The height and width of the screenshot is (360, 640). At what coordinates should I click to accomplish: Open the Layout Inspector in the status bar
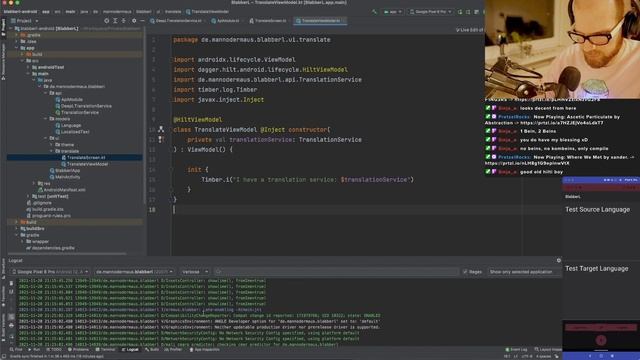(x=547, y=350)
